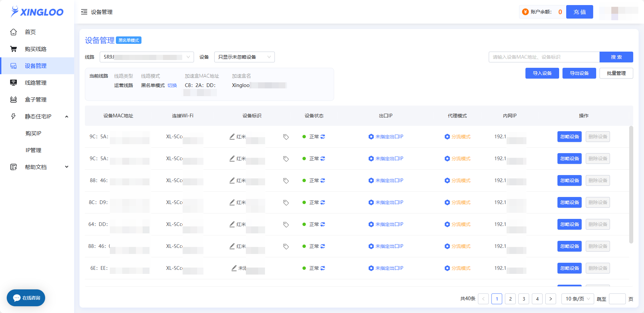This screenshot has width=644, height=313.
Task: Click the 在线咨询 chat bubble button
Action: click(x=26, y=298)
